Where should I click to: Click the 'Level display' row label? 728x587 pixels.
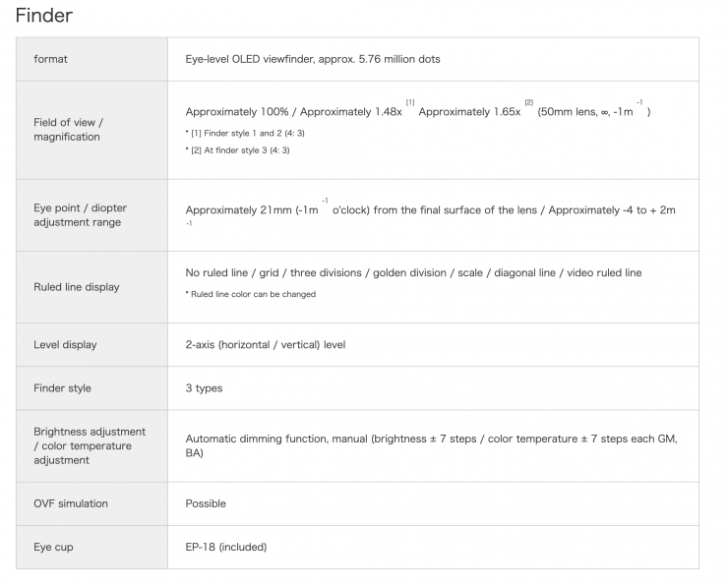coord(65,345)
